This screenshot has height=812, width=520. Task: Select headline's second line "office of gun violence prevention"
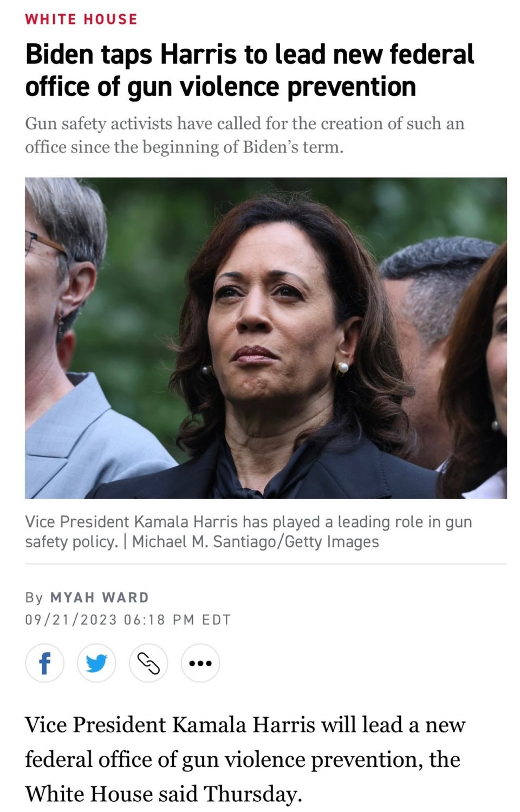click(x=220, y=87)
